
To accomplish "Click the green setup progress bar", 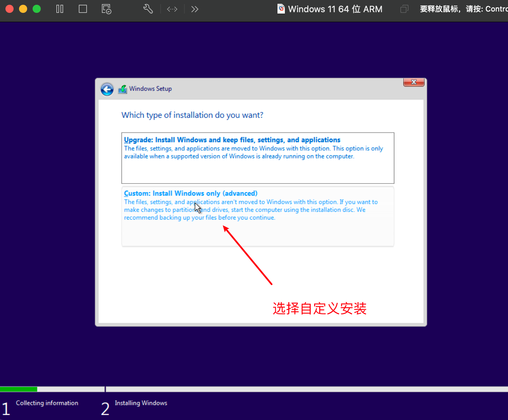I will [19, 389].
